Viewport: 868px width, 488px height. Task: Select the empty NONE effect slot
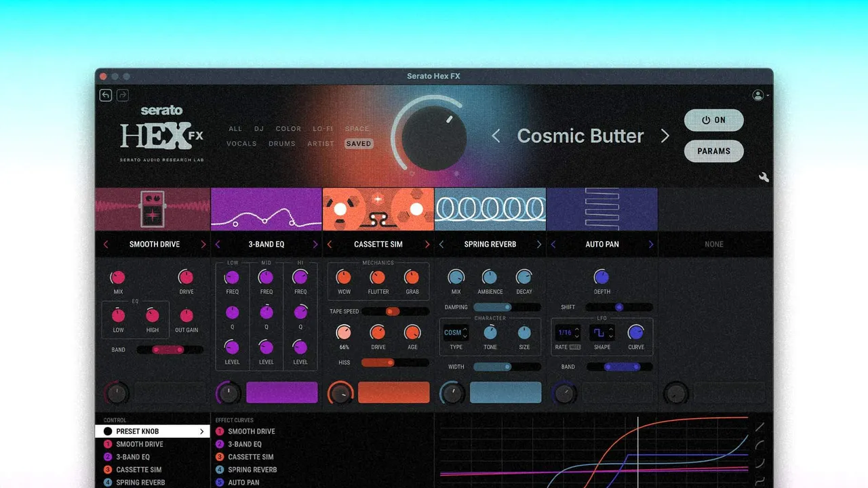pyautogui.click(x=714, y=244)
